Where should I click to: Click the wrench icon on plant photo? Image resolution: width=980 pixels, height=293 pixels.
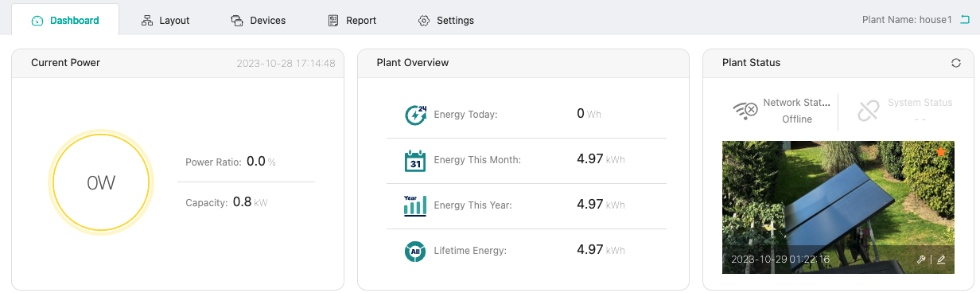click(x=921, y=260)
